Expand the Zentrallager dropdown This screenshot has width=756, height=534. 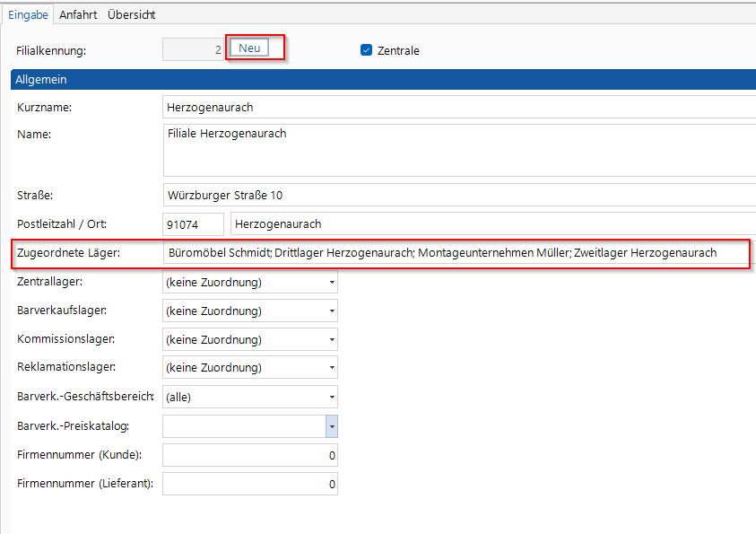(332, 283)
